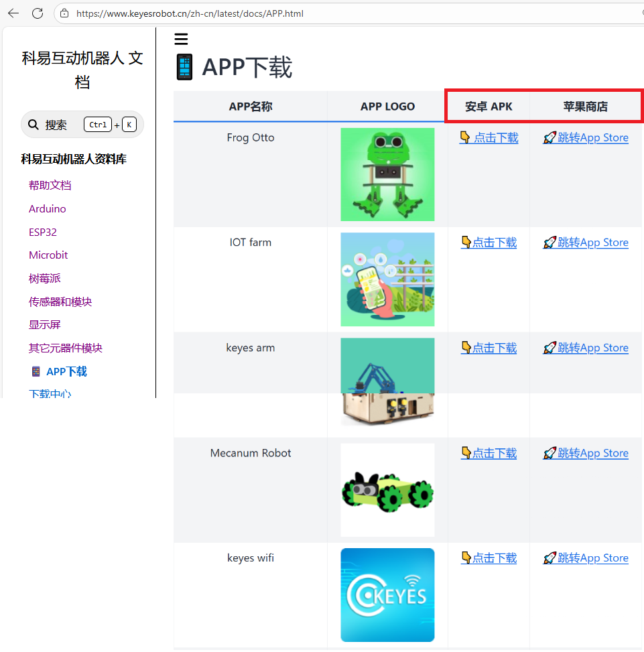Click the phone icon beside the APP下载 heading

click(x=184, y=67)
